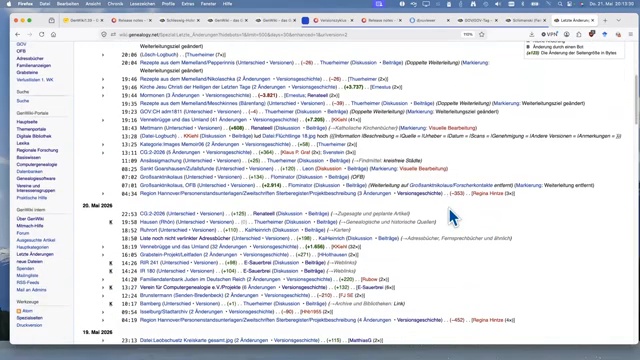Click the page vertical scrollbar
This screenshot has height=360, width=640.
point(636,100)
